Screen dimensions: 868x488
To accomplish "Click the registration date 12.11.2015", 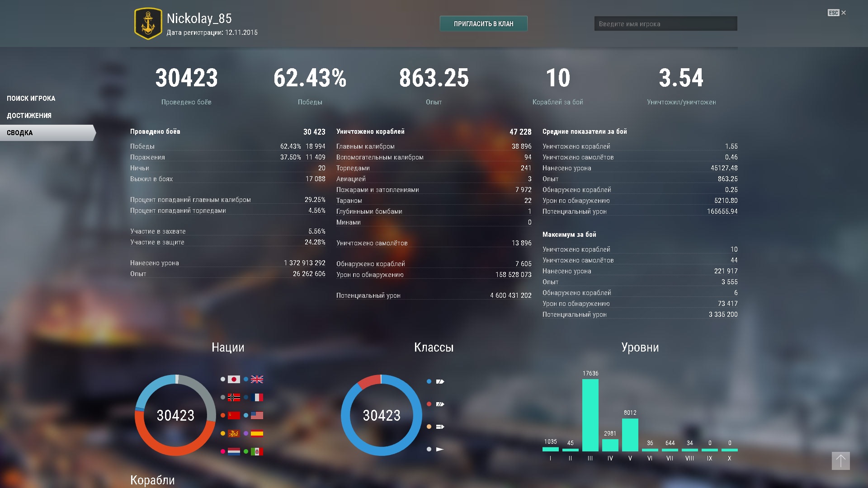I will pos(241,33).
